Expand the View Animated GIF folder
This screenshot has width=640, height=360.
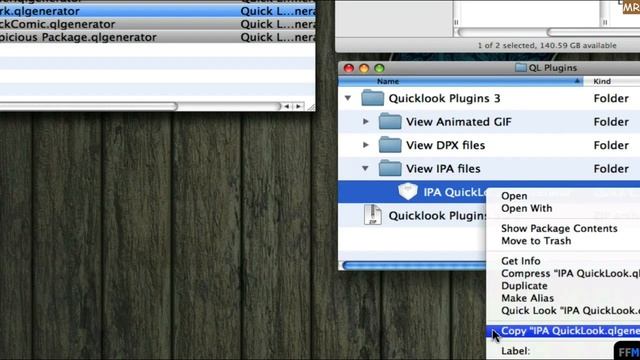[366, 121]
